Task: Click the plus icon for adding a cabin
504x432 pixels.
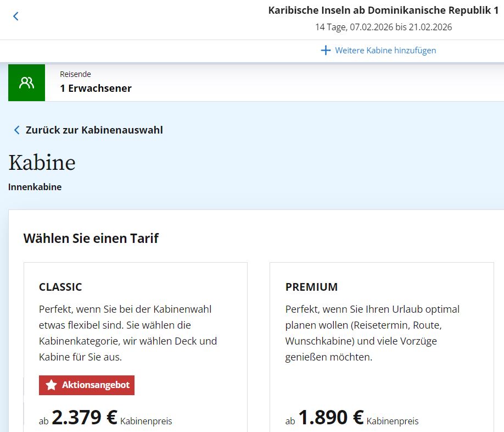Action: click(x=326, y=50)
